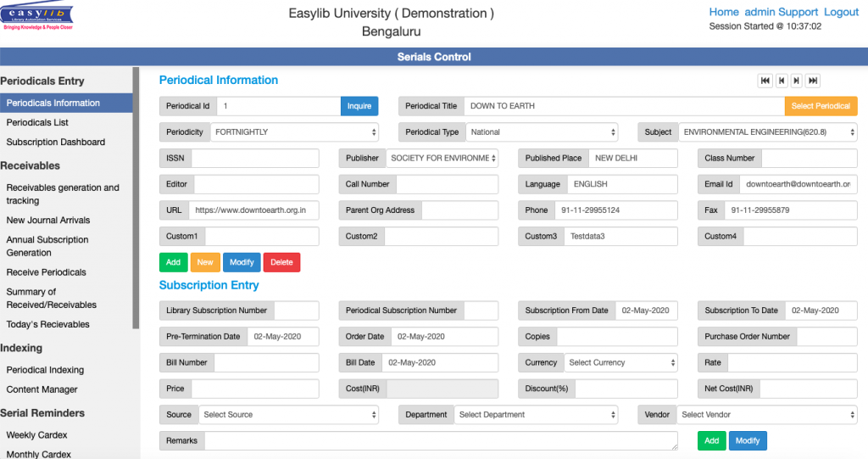
Task: Open the Subject dropdown
Action: (768, 132)
